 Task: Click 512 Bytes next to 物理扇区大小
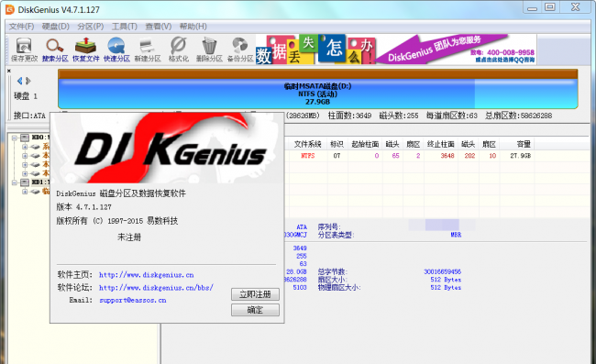point(446,288)
